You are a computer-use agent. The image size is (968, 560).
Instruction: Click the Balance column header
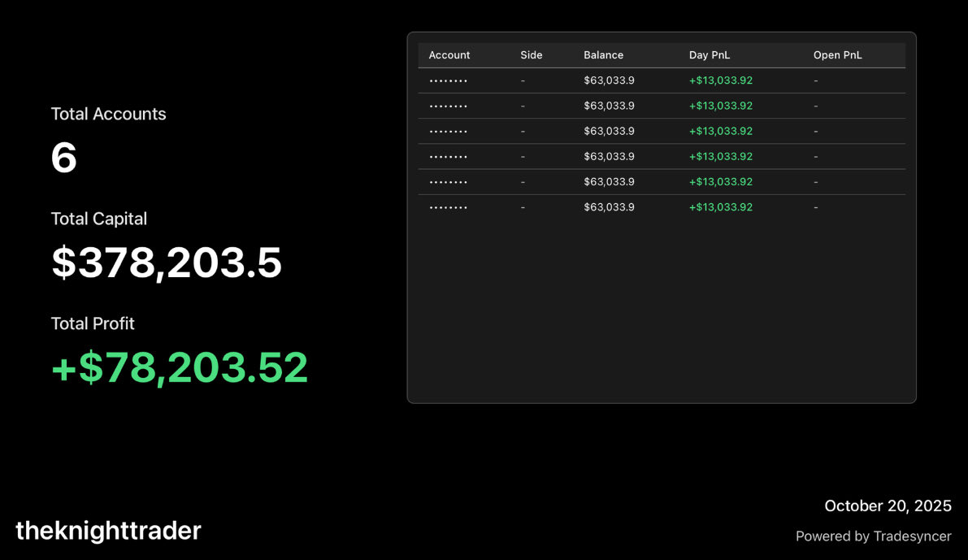pyautogui.click(x=603, y=55)
